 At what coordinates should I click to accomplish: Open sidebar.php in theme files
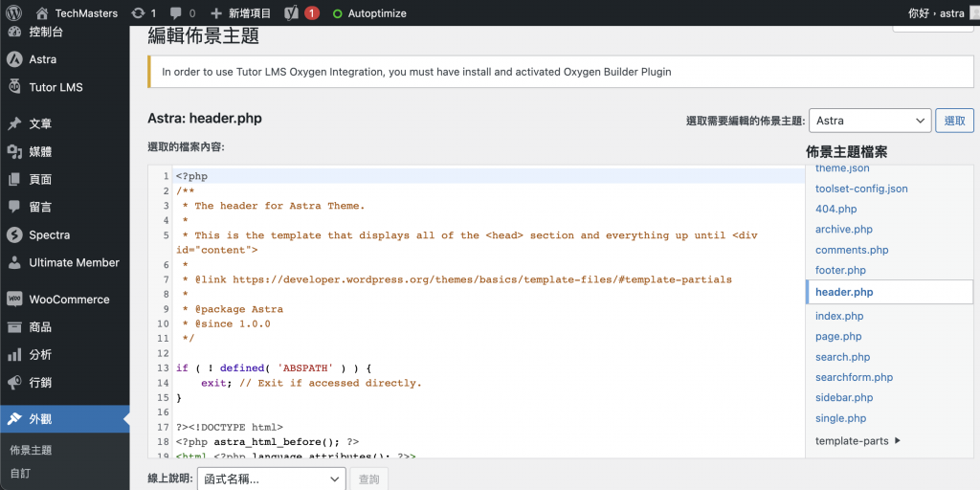point(844,397)
